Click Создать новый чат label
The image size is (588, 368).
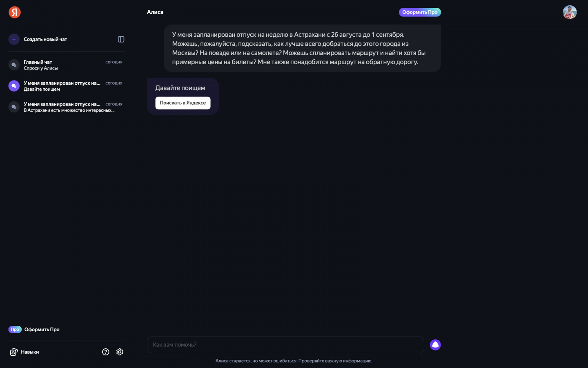click(45, 39)
